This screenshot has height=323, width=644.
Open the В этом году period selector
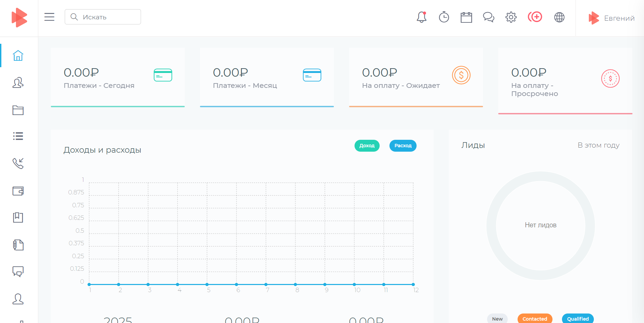pos(598,145)
